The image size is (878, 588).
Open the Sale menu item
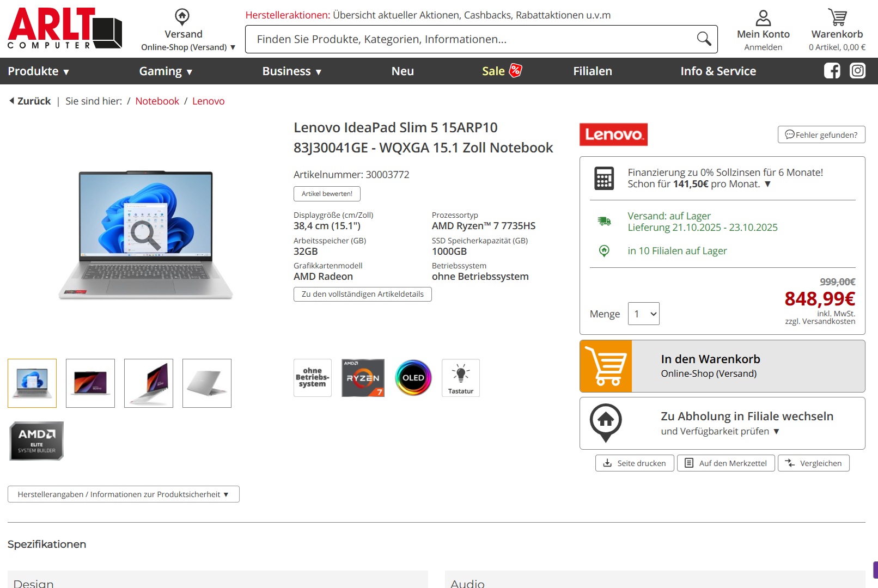coord(493,71)
